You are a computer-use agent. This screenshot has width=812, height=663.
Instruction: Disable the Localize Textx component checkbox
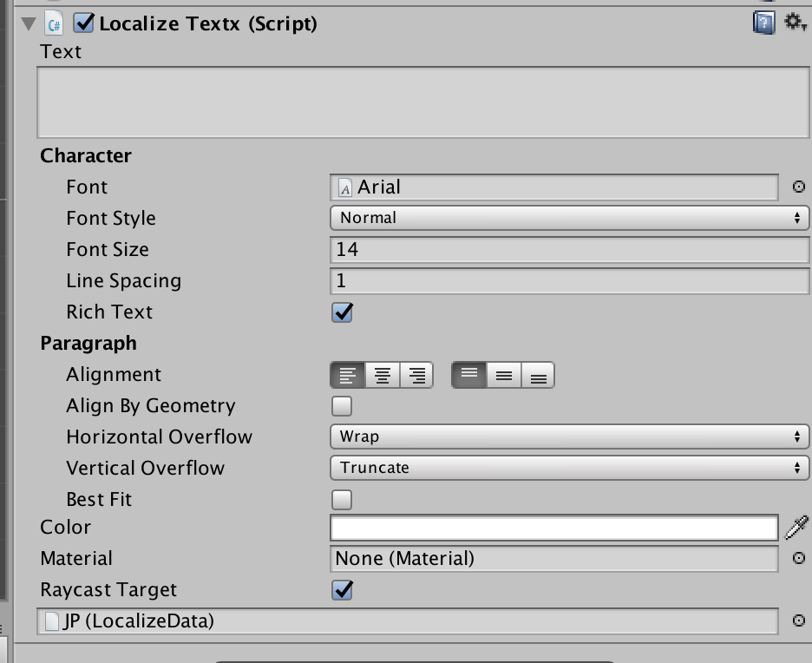pos(83,23)
